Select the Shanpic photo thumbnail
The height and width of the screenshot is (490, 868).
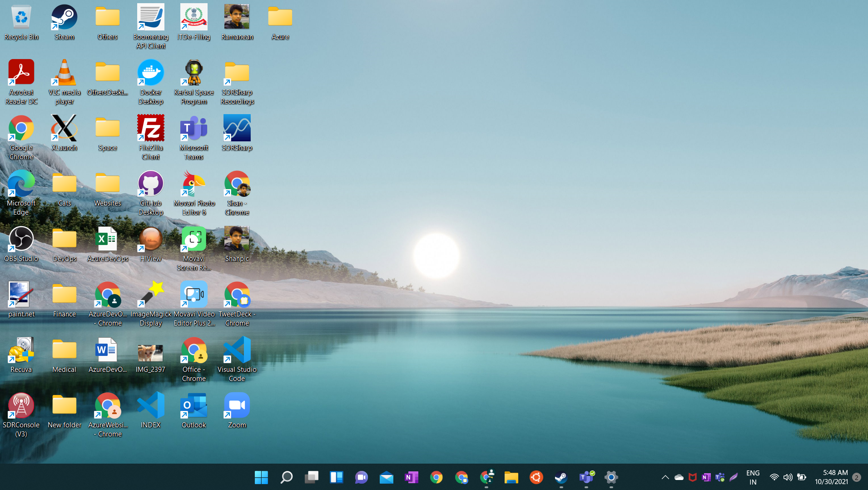pos(237,244)
